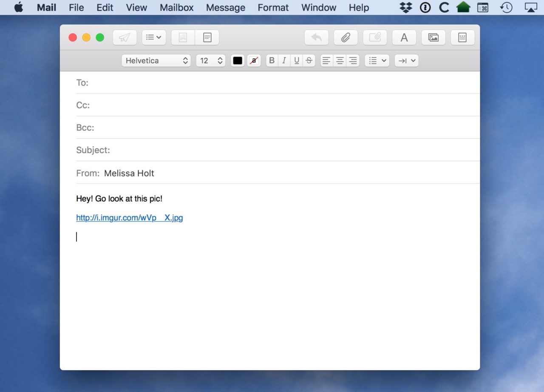The height and width of the screenshot is (392, 544).
Task: Open the View menu
Action: [136, 8]
